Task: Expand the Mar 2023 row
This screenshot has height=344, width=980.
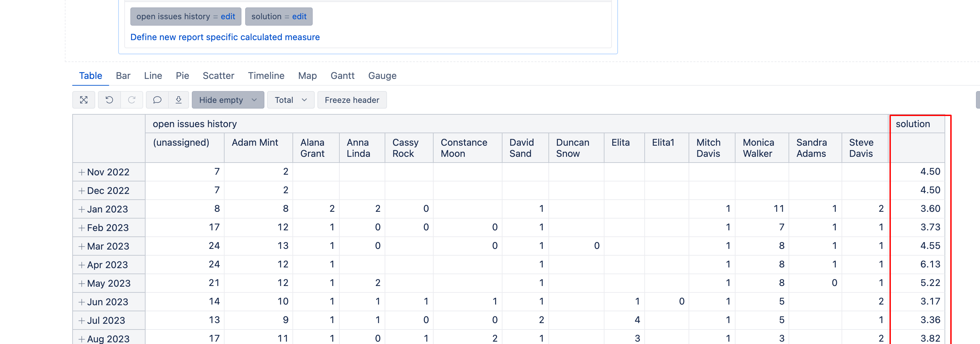Action: 81,246
